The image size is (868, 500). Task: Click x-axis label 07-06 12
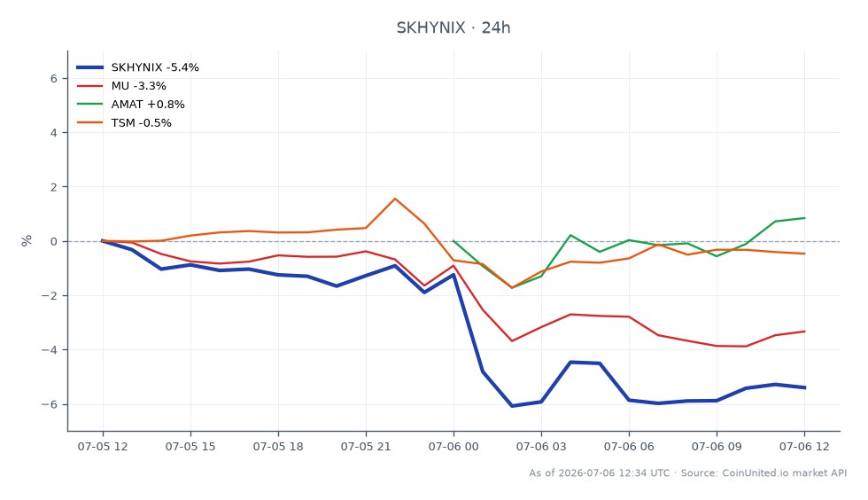tap(804, 446)
